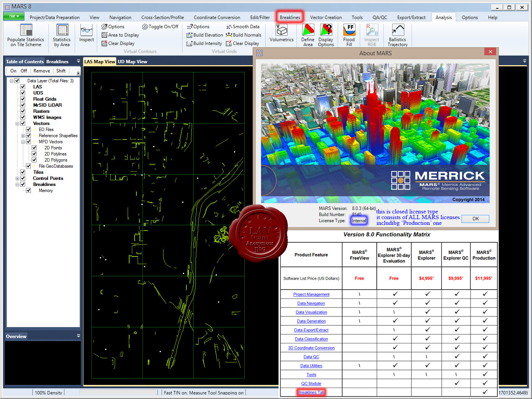Clear Display of virtual grids
The width and height of the screenshot is (532, 399).
click(x=242, y=43)
